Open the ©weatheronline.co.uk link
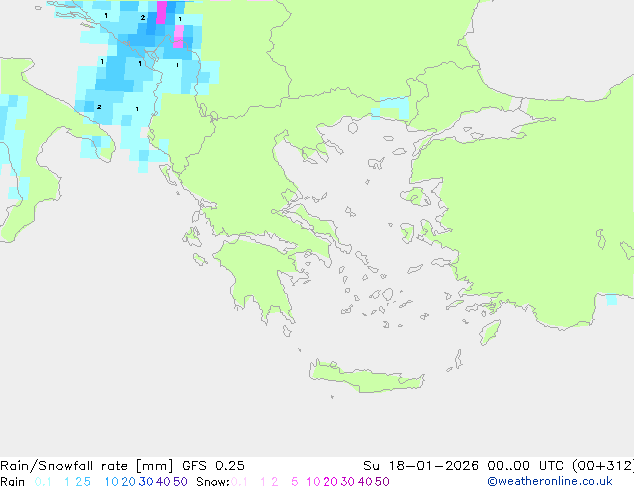 (x=550, y=481)
